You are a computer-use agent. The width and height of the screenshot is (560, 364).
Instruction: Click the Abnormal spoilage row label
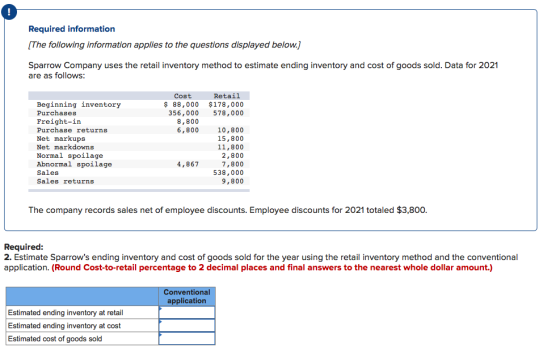click(x=74, y=164)
